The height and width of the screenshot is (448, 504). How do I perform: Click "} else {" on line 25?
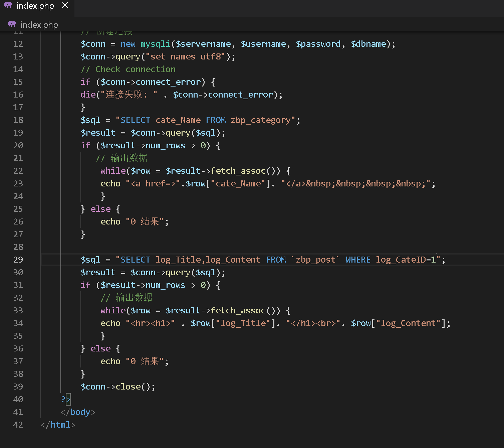tap(100, 209)
